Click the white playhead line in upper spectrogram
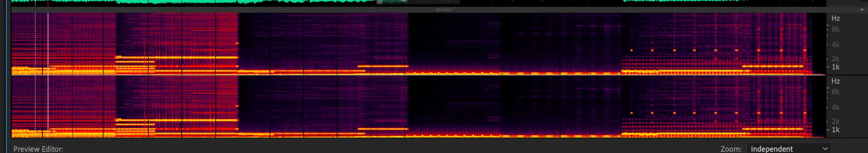 48,44
